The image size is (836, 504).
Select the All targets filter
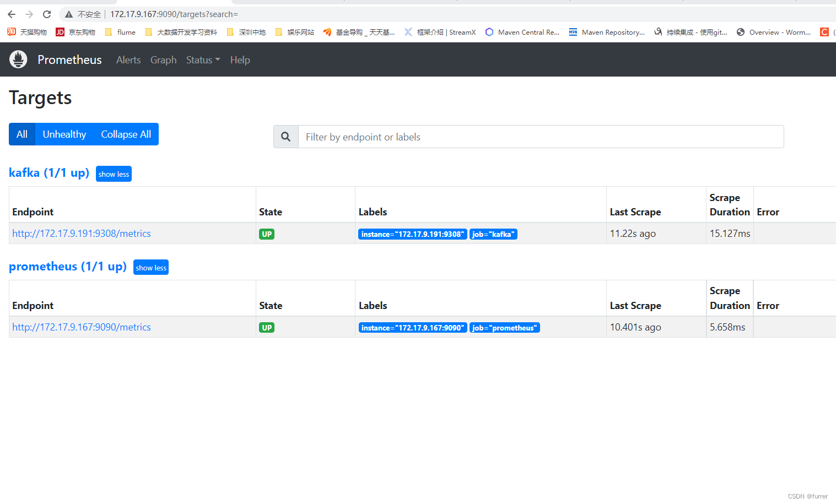coord(22,134)
